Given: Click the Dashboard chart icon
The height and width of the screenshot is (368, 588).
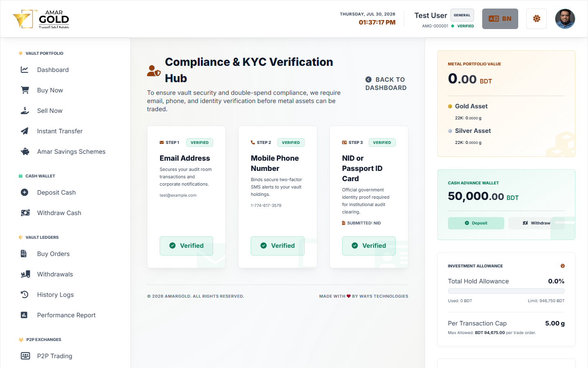Looking at the screenshot, I should pyautogui.click(x=25, y=70).
